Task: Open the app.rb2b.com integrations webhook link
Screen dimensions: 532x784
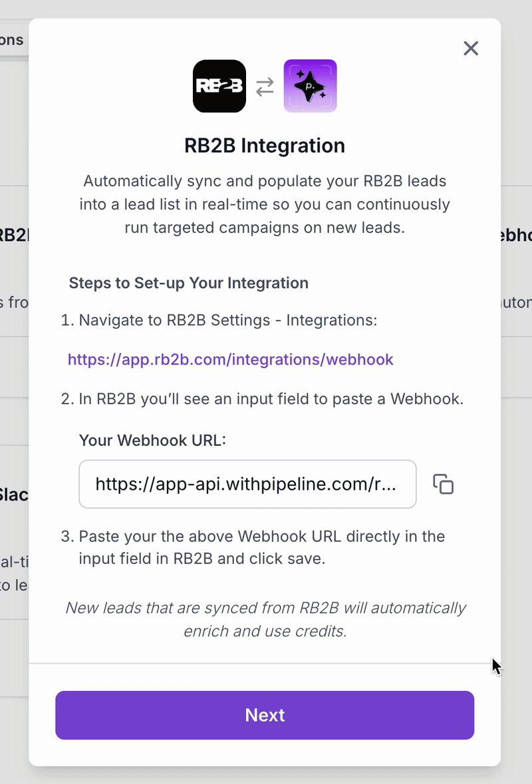Action: (x=230, y=359)
